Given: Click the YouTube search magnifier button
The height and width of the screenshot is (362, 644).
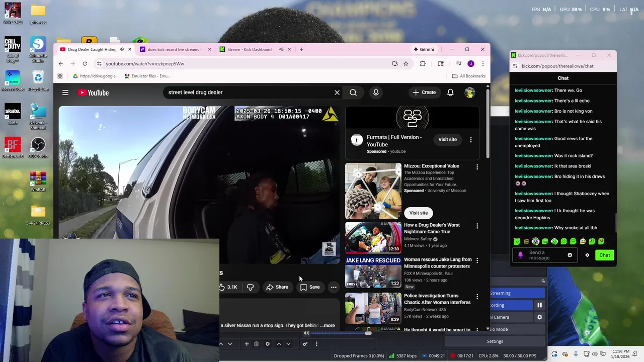Looking at the screenshot, I should pyautogui.click(x=353, y=93).
